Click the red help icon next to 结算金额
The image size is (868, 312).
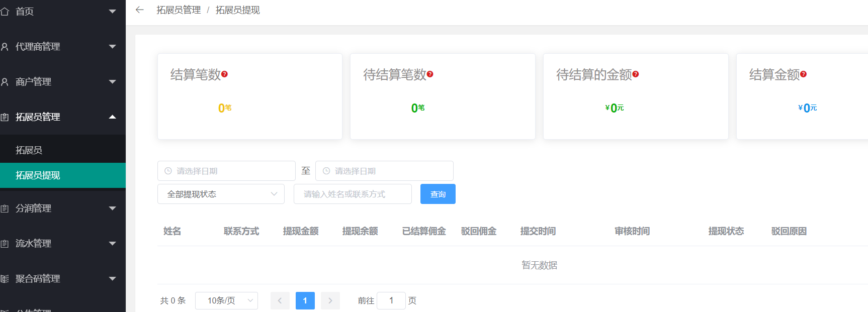(x=804, y=74)
